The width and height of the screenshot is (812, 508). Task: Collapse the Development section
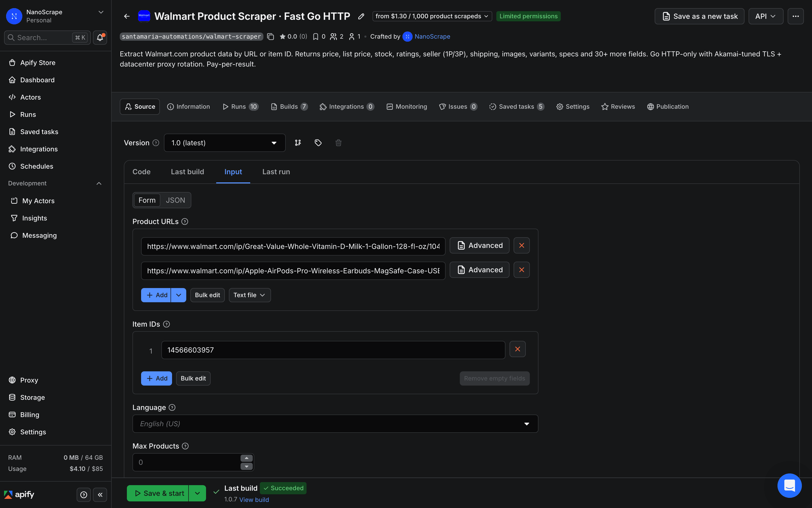pyautogui.click(x=99, y=183)
